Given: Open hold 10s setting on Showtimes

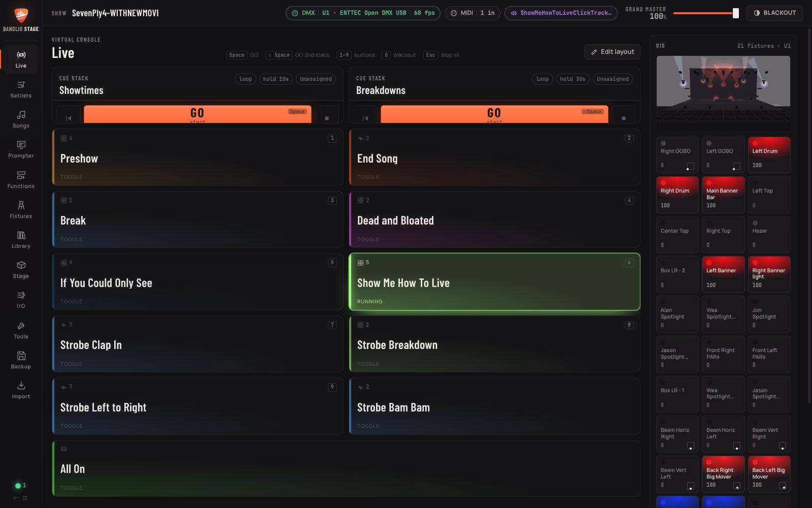Looking at the screenshot, I should point(276,79).
